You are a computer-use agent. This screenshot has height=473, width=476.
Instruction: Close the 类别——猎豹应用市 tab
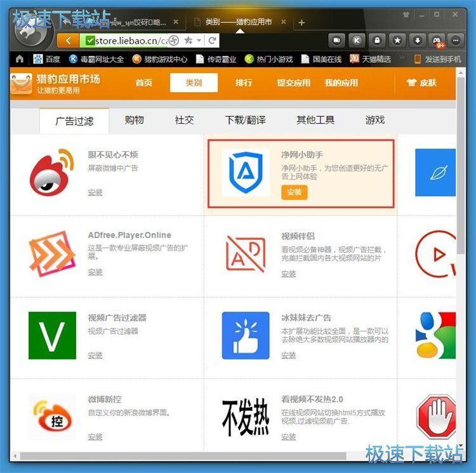283,22
